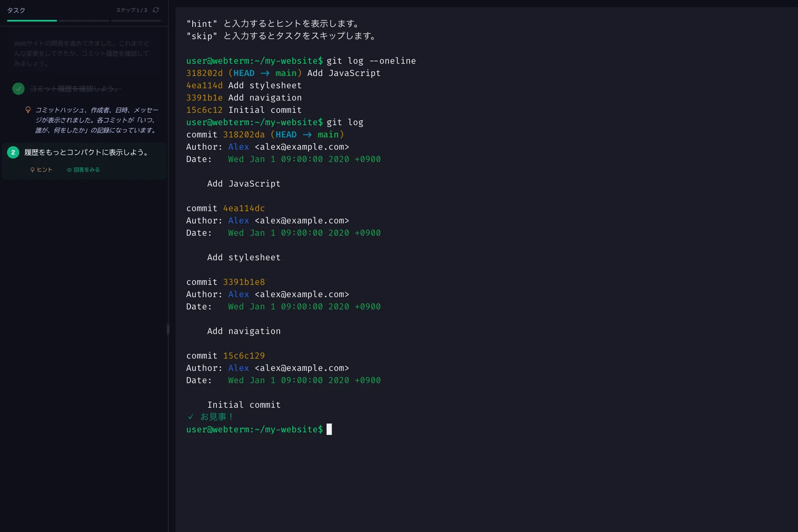
Task: Click the indented Add stylesheet commit message
Action: click(x=244, y=258)
